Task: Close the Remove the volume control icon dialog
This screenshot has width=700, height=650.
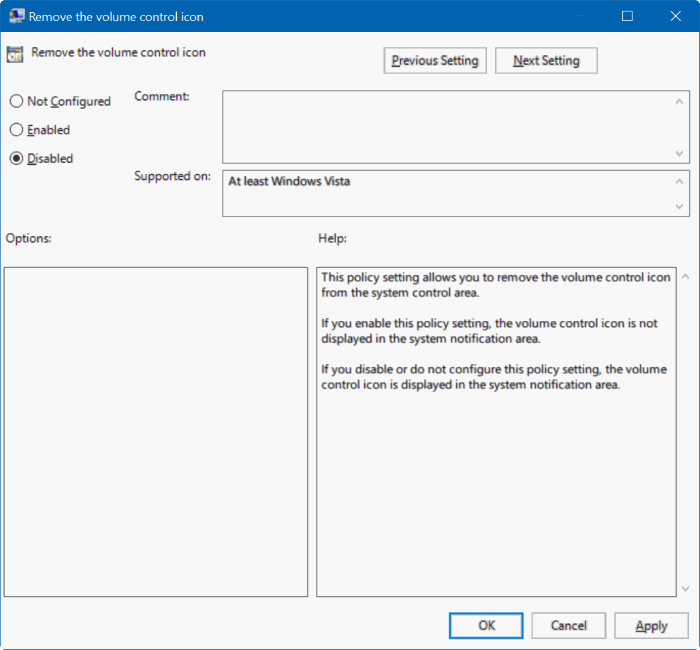Action: pyautogui.click(x=673, y=16)
